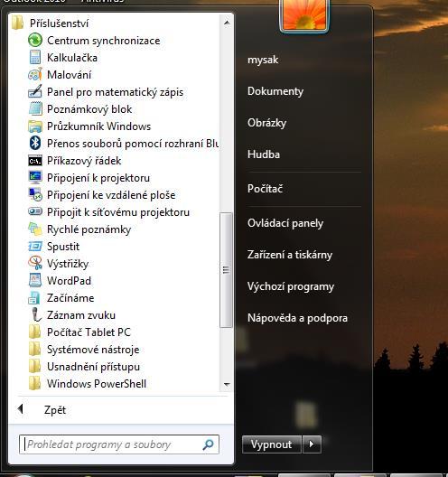Expand the Počítač Tablet PC folder
The image size is (448, 477).
pos(79,332)
